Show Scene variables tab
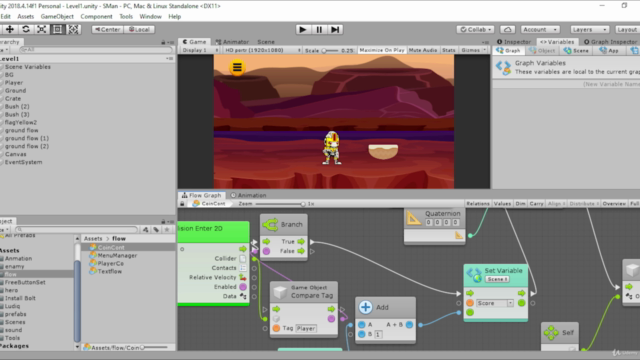 pos(576,51)
